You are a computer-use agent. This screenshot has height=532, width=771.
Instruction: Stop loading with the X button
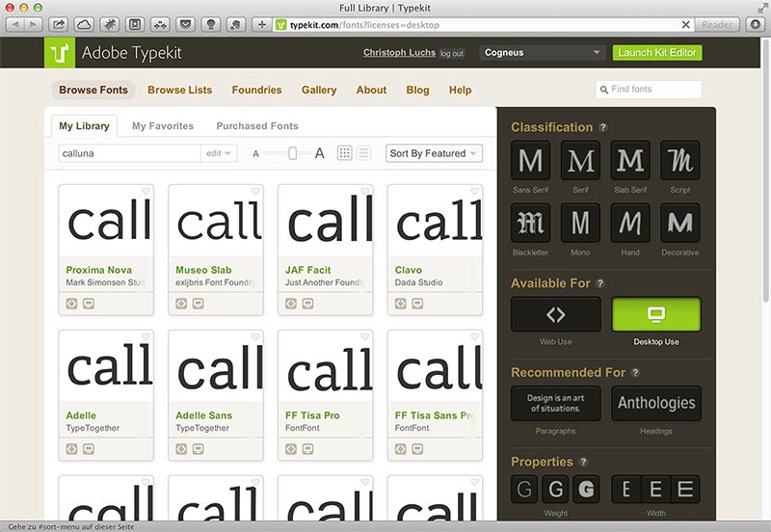point(686,25)
